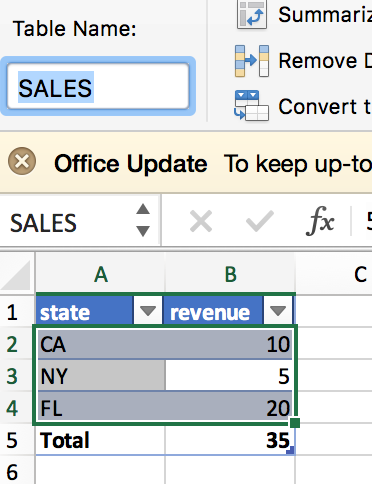Select column C header
The width and height of the screenshot is (372, 484).
(334, 274)
